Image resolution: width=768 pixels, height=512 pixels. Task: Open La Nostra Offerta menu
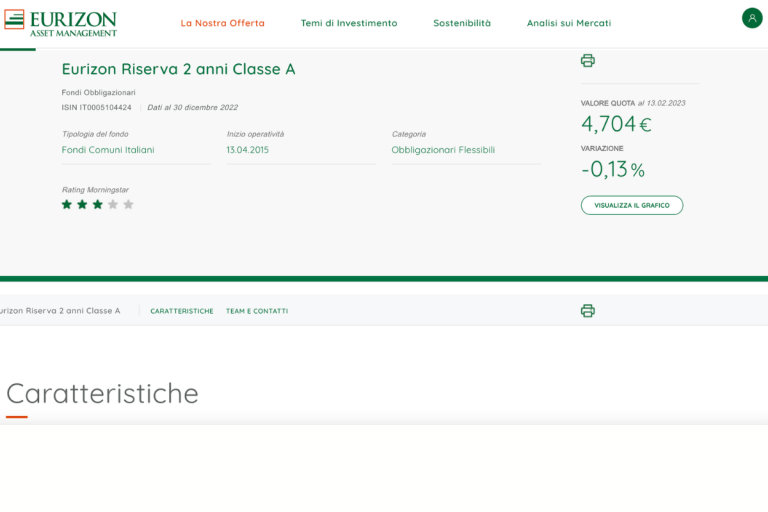click(222, 23)
